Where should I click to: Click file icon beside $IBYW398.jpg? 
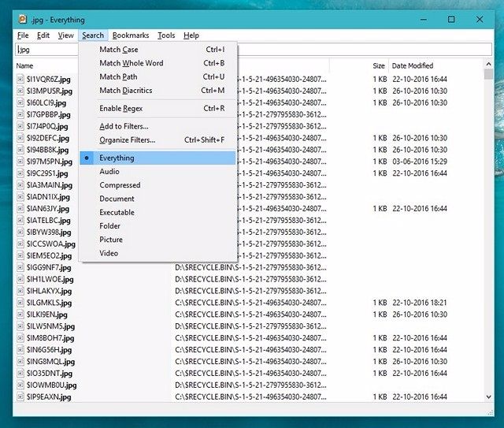click(x=20, y=232)
